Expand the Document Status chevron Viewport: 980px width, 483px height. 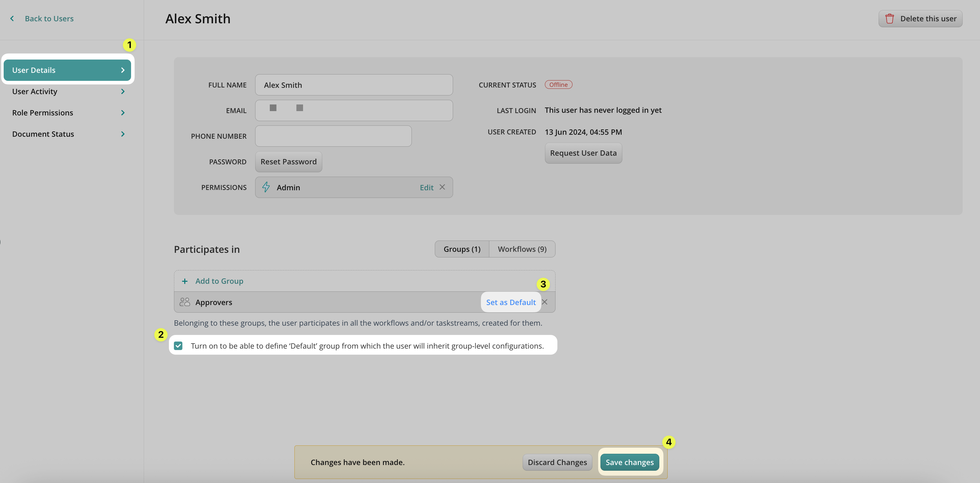(x=122, y=134)
